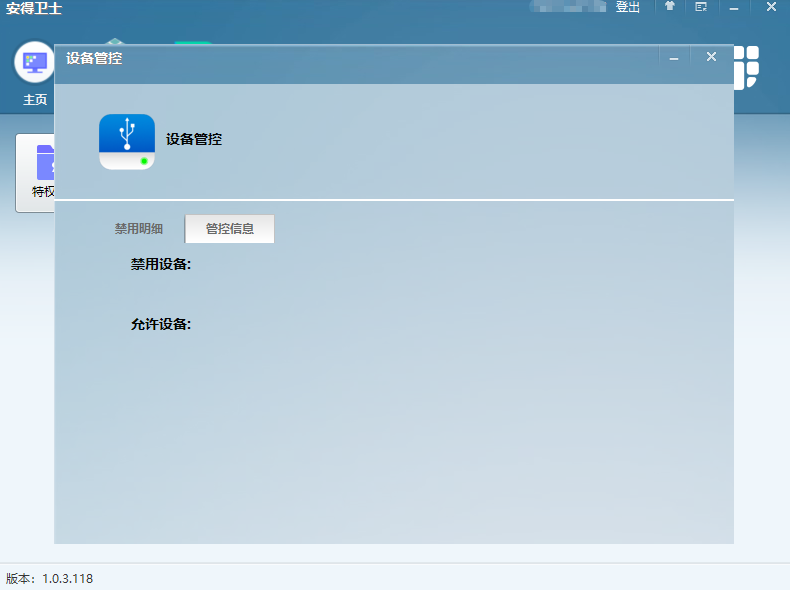The width and height of the screenshot is (790, 590).
Task: Click the partially hidden 特权 icon
Action: pyautogui.click(x=38, y=172)
